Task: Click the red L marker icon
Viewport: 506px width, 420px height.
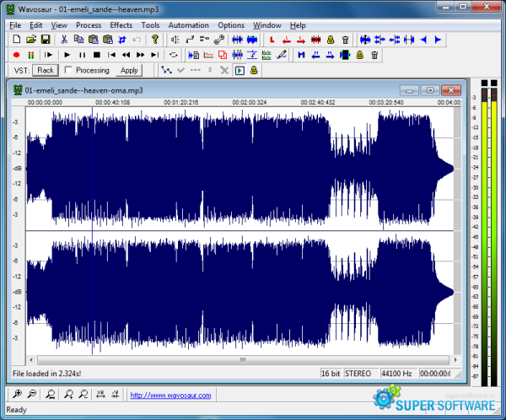Action: click(x=272, y=40)
